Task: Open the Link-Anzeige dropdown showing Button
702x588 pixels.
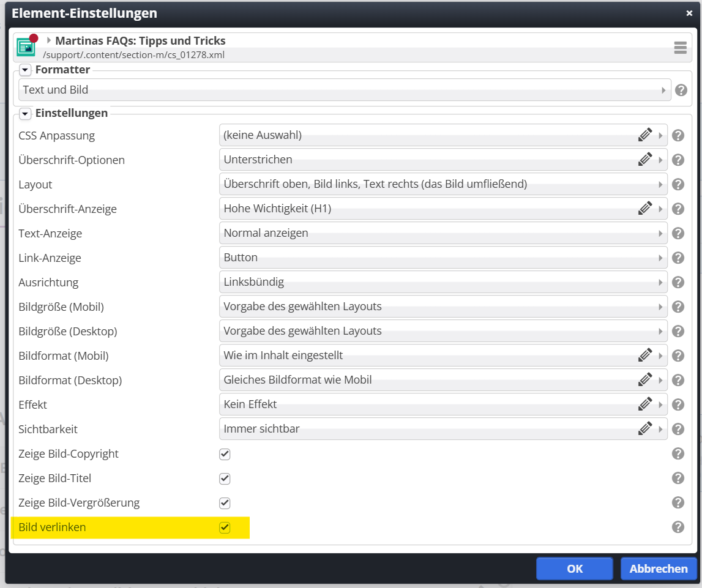Action: [x=443, y=258]
